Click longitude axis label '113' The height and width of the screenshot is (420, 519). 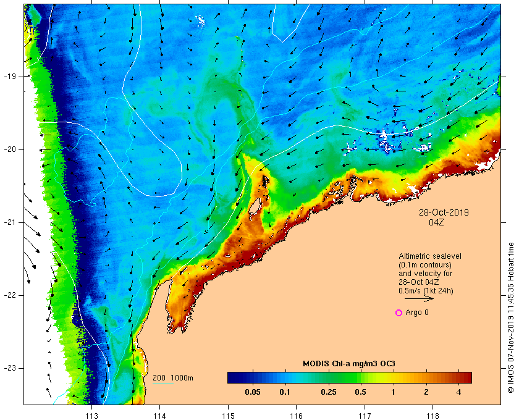pos(91,416)
